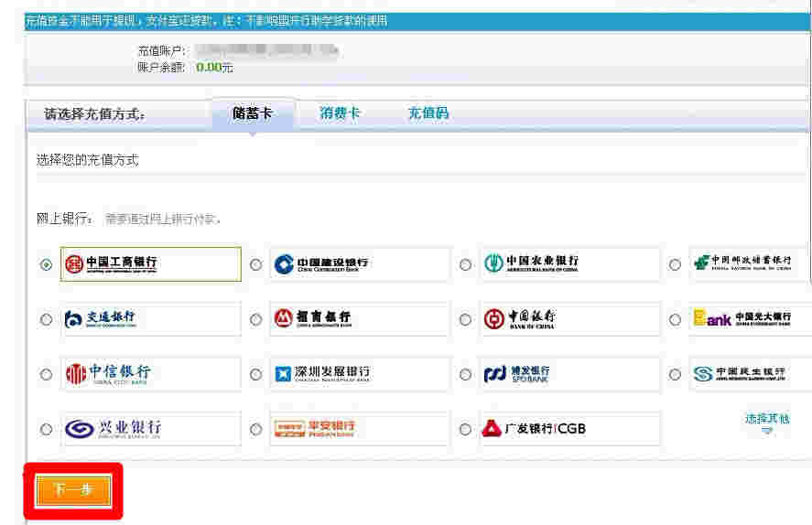Click the 中信银行 bank logo

pos(150,374)
